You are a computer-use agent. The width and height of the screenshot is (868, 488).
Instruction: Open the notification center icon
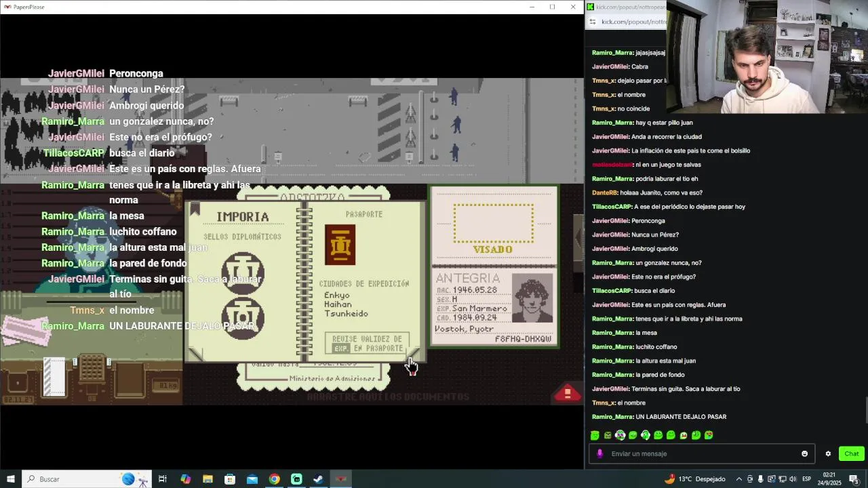click(x=854, y=479)
